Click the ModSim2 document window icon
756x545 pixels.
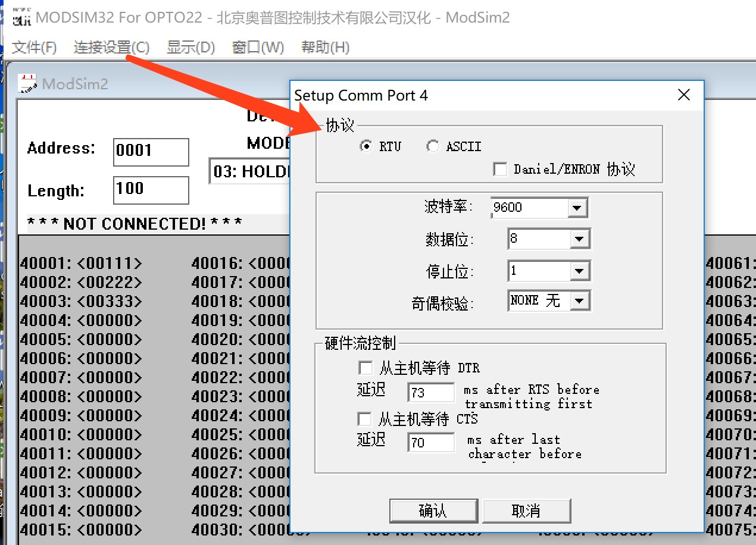coord(27,83)
